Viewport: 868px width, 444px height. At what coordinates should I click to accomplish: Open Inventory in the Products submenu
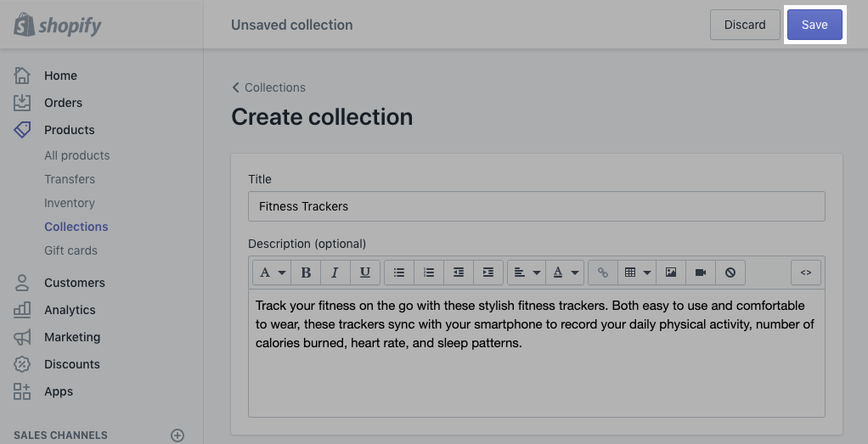coord(70,203)
